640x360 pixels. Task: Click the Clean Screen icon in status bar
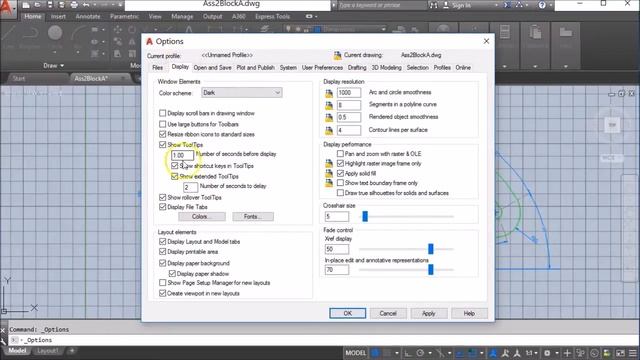click(620, 353)
